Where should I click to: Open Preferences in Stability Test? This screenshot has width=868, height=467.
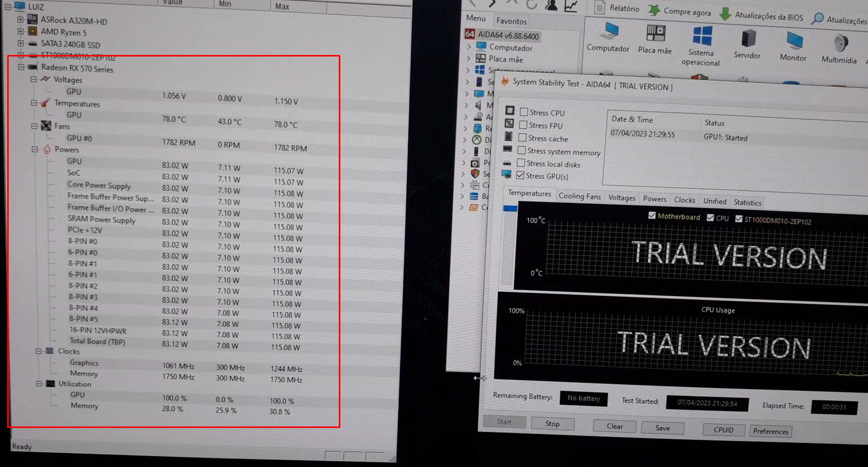[770, 431]
